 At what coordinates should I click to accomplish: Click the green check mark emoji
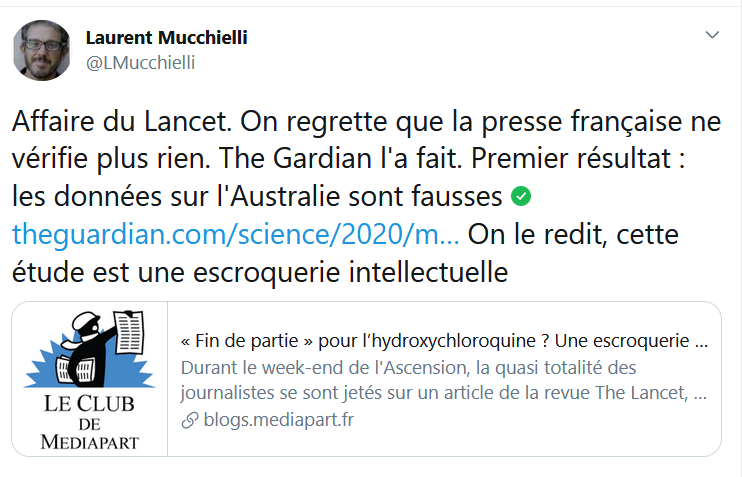pyautogui.click(x=521, y=196)
